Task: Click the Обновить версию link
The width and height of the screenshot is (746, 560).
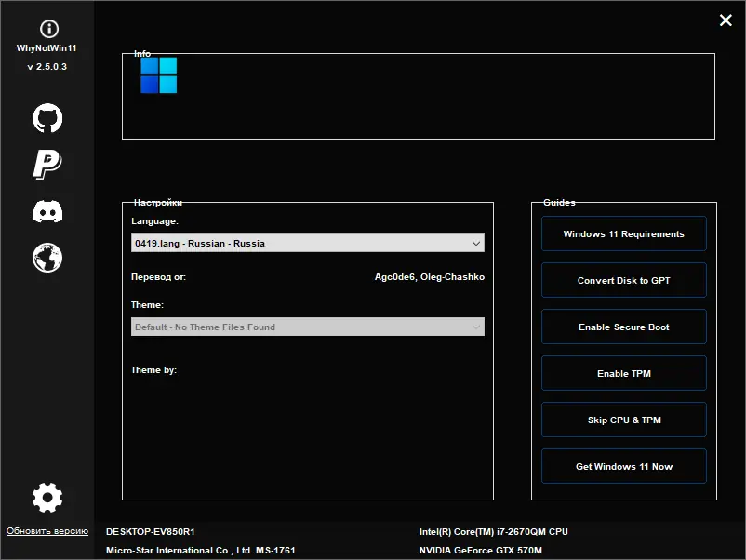Action: (x=47, y=531)
